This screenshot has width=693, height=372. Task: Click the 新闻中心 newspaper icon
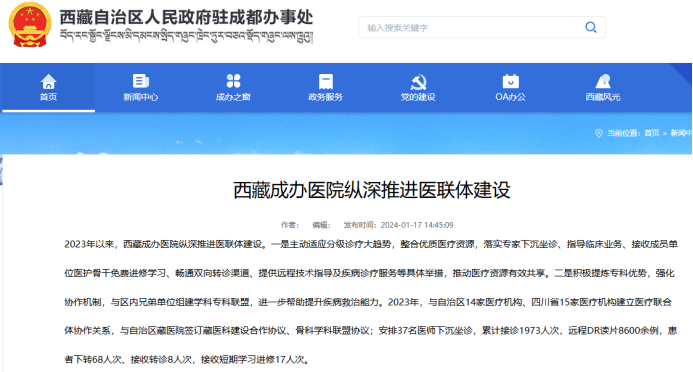point(141,81)
